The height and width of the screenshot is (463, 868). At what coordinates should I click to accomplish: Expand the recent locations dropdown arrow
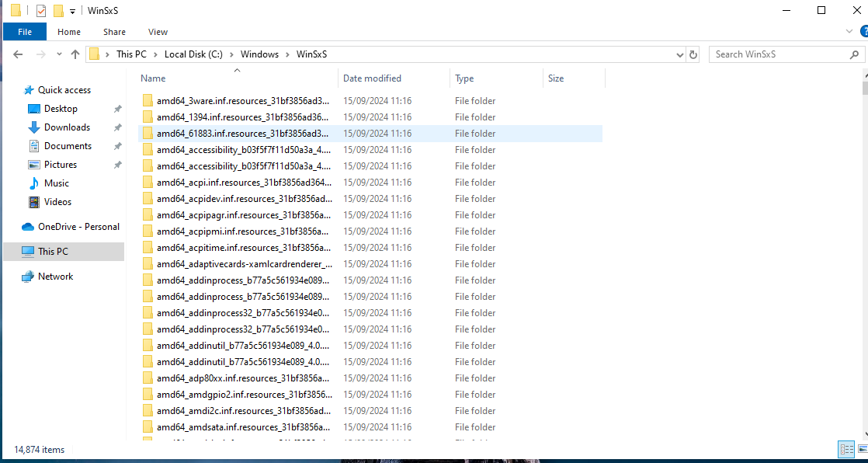pos(57,54)
